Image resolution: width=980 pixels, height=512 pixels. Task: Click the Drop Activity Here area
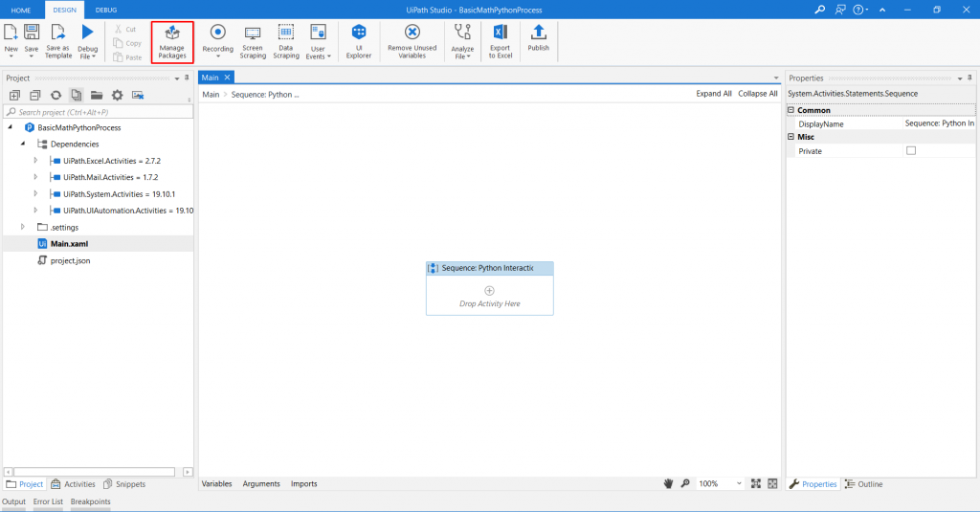489,297
